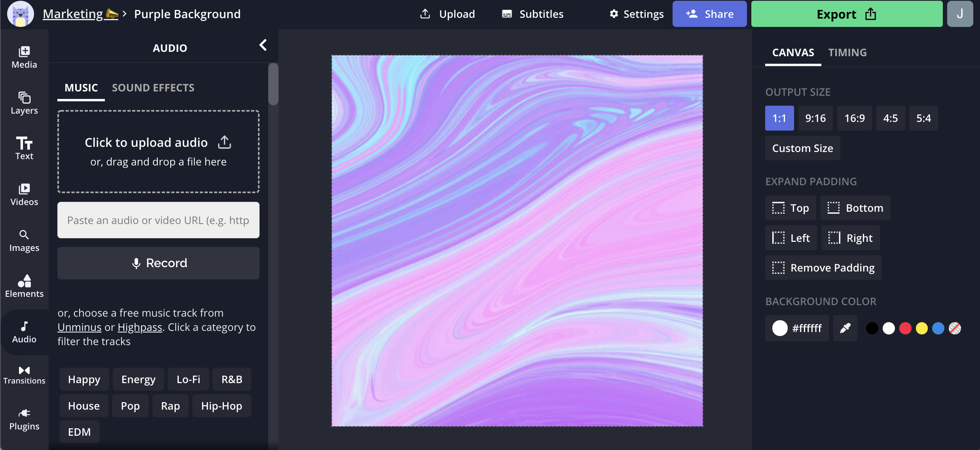980x450 pixels.
Task: Collapse the Audio panel with chevron
Action: (263, 45)
